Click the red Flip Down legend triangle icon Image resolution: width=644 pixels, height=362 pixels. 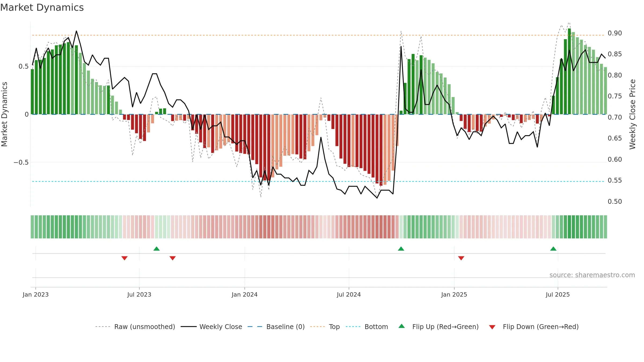tap(492, 327)
